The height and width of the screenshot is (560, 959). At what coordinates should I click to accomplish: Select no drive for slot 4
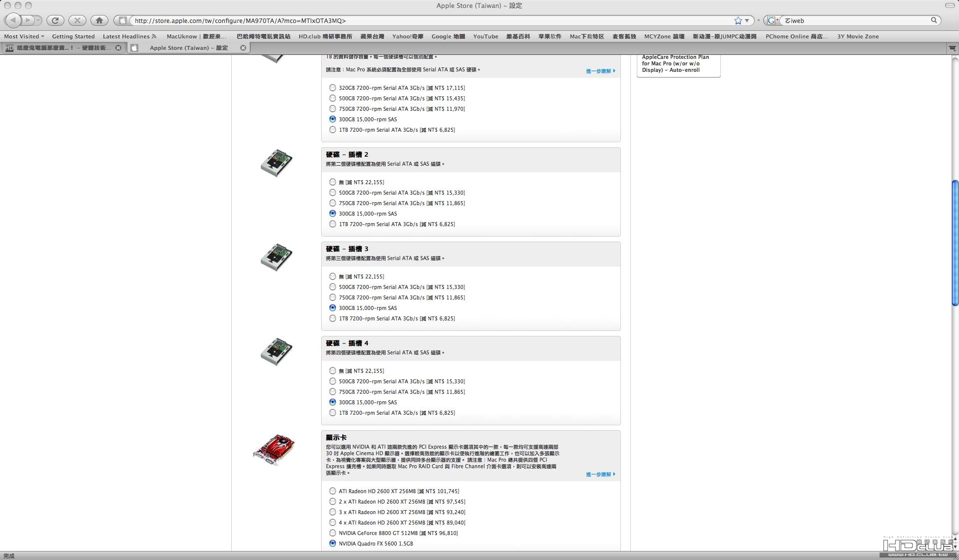pos(333,371)
